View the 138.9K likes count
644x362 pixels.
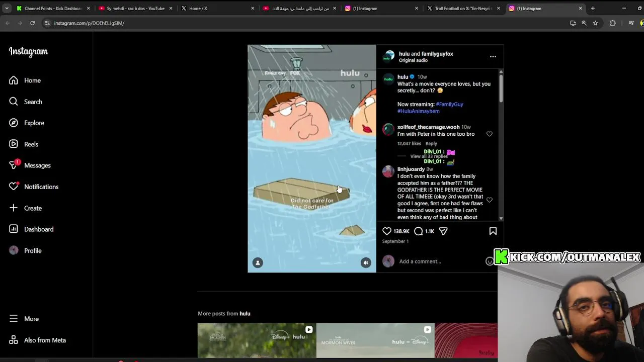(x=401, y=231)
